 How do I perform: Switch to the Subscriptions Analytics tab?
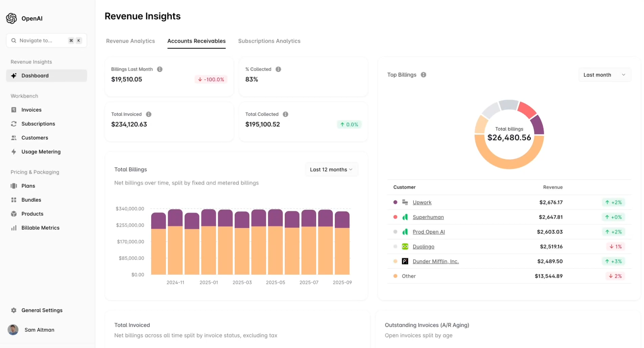click(269, 41)
